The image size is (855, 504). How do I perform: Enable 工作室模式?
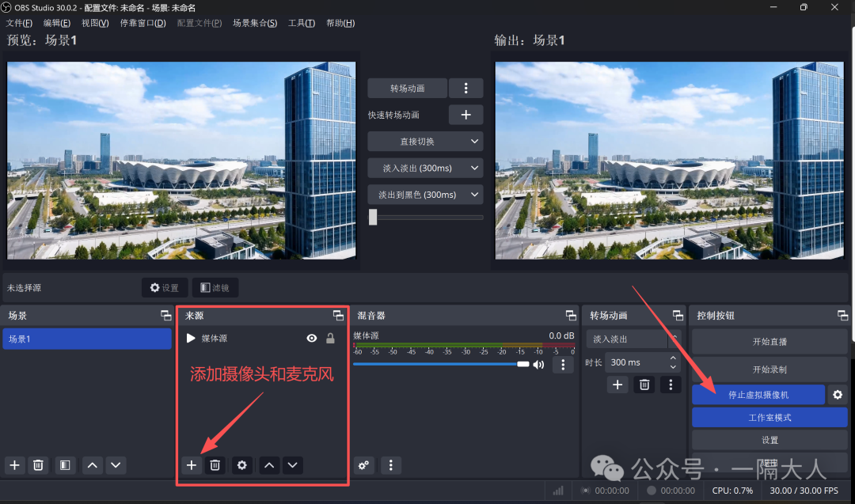click(x=769, y=417)
